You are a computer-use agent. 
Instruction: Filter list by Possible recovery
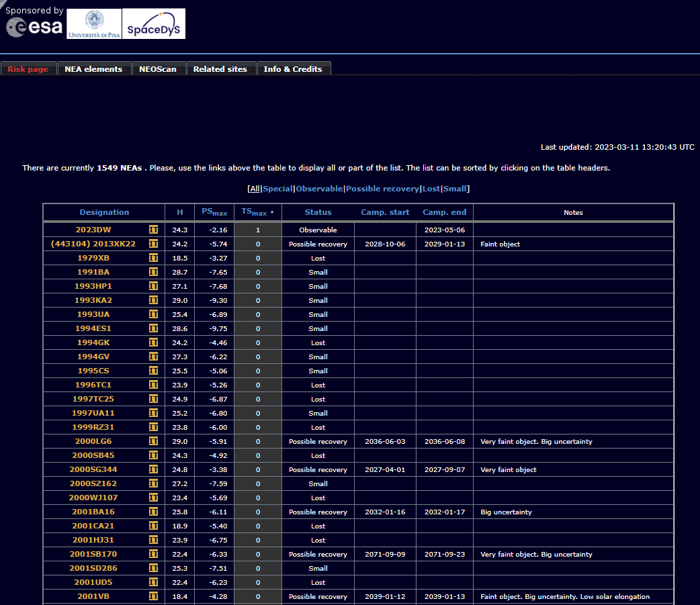[383, 189]
